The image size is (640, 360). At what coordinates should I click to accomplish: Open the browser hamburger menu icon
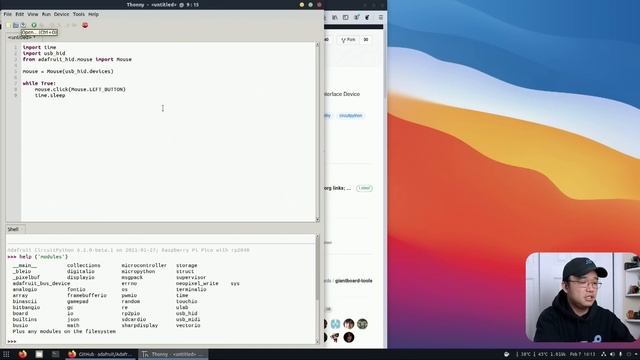tap(380, 18)
